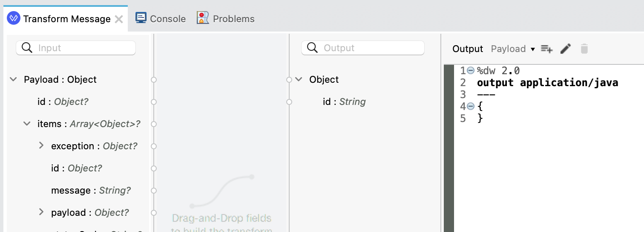
Task: Expand the exception : Object? node
Action: tap(41, 145)
